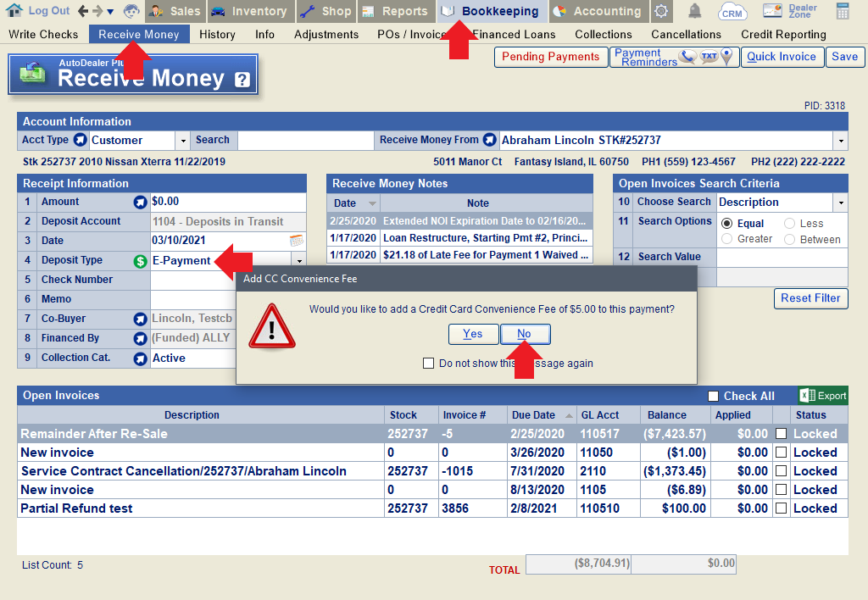The width and height of the screenshot is (868, 600).
Task: Click the Quick Invoice button
Action: tap(782, 57)
